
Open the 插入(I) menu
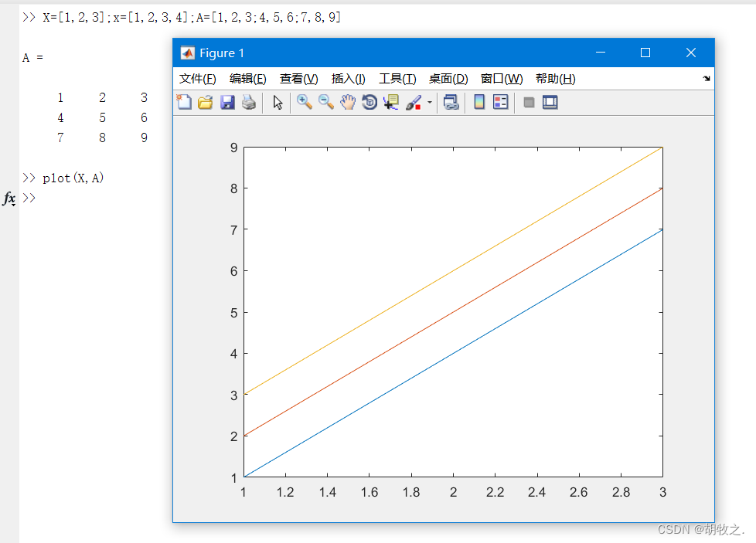[348, 79]
